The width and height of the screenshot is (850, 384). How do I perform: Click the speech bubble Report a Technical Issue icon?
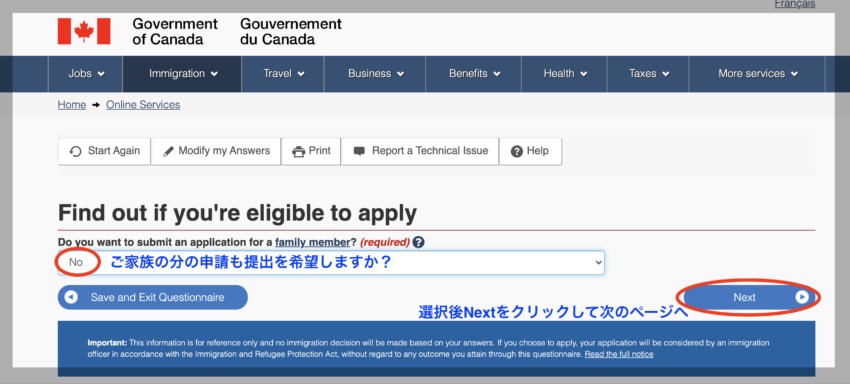coord(359,151)
